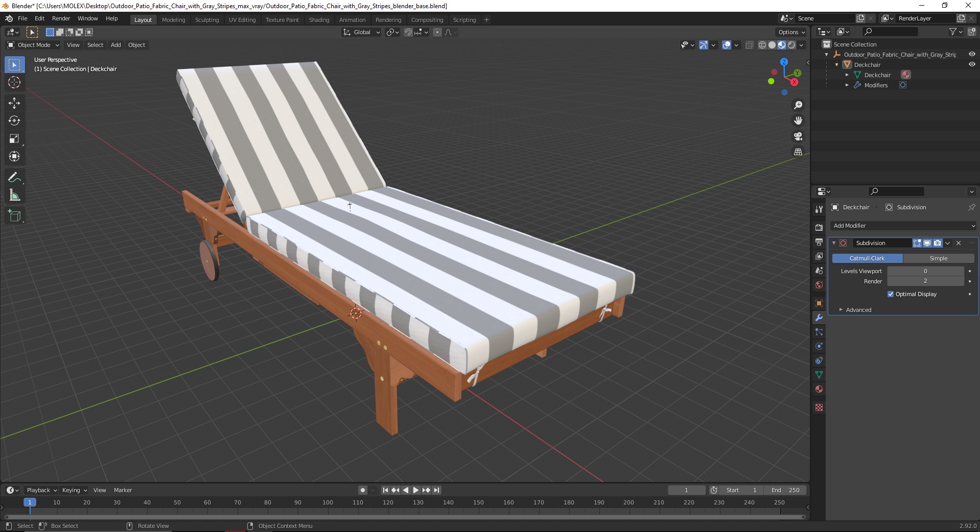
Task: Open the Particles properties tab
Action: tap(819, 332)
